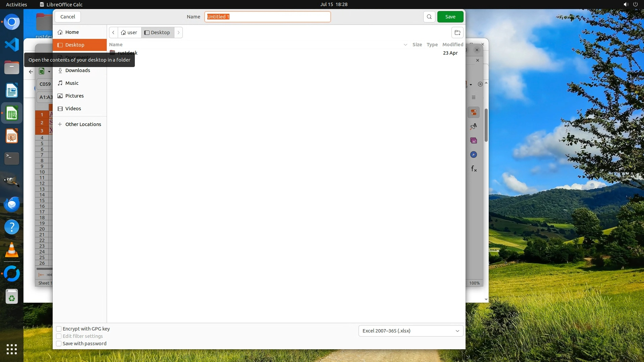
Task: Click the Name column sort arrow
Action: [x=405, y=45]
